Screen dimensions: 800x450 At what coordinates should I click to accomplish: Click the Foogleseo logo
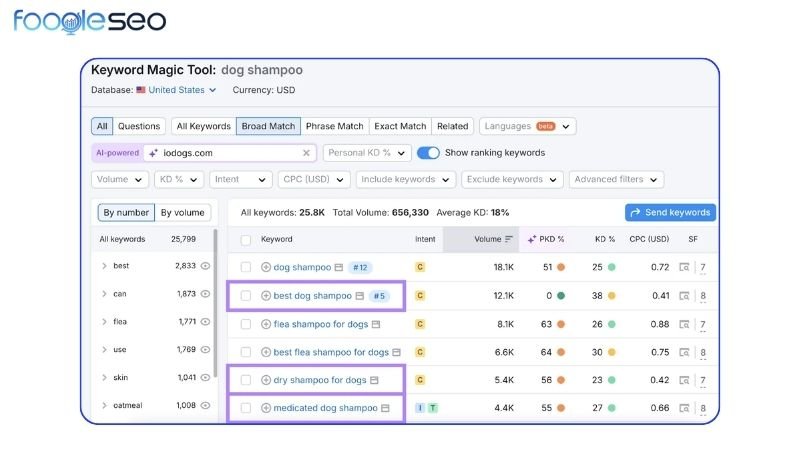click(x=90, y=21)
